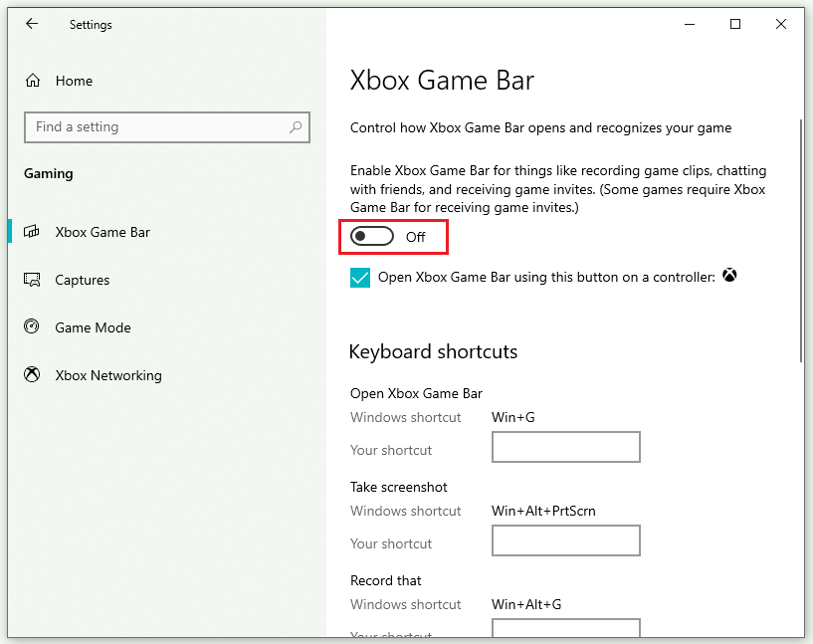Go to Home via house icon
The width and height of the screenshot is (813, 644).
click(x=33, y=81)
